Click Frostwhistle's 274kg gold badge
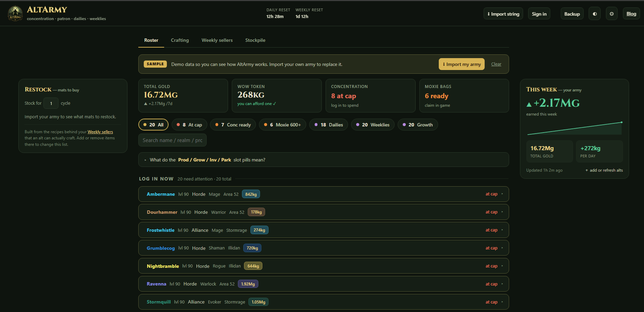The height and width of the screenshot is (312, 644). click(259, 230)
